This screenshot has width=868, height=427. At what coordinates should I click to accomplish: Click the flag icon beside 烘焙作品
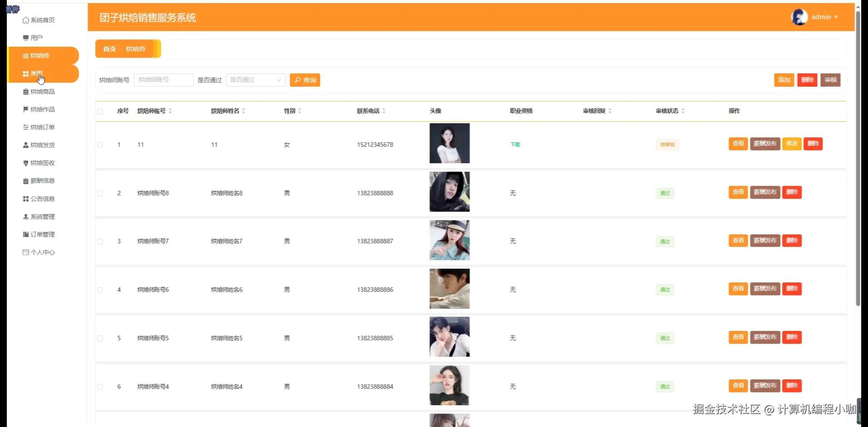[26, 109]
